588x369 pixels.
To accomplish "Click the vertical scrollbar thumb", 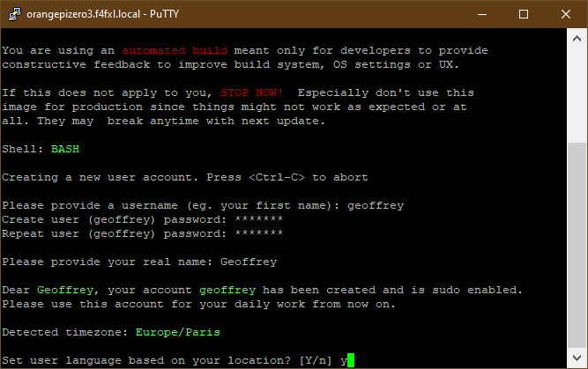I will pyautogui.click(x=577, y=245).
